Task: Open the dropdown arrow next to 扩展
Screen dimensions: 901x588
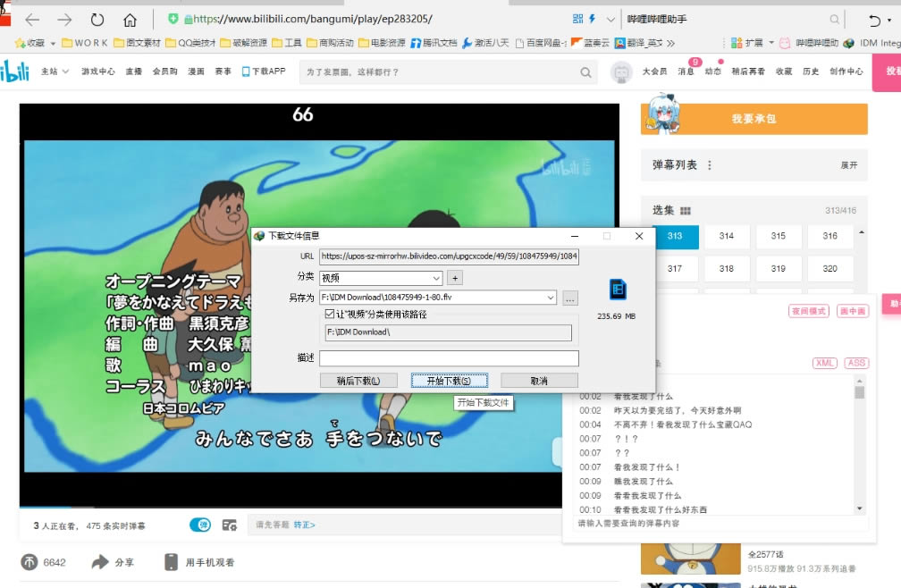Action: tap(771, 43)
